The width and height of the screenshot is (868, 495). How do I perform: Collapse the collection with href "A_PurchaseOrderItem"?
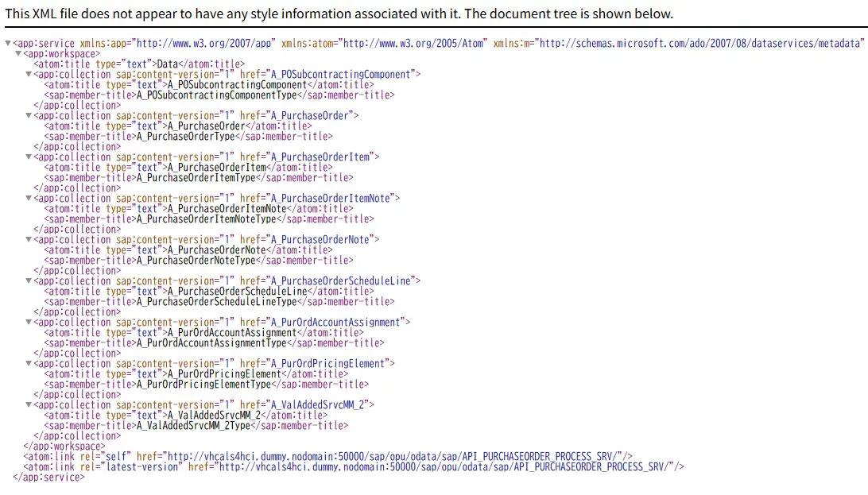click(29, 157)
